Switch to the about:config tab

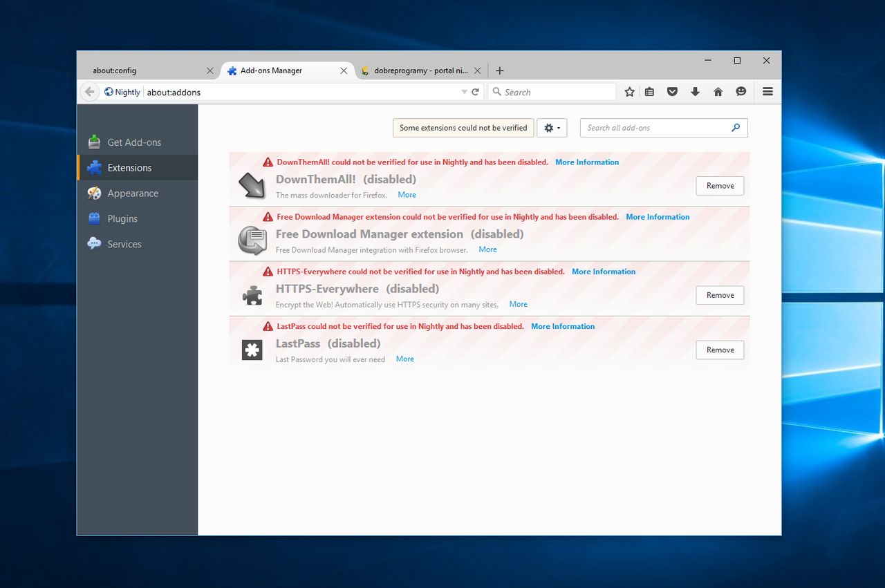click(x=149, y=70)
